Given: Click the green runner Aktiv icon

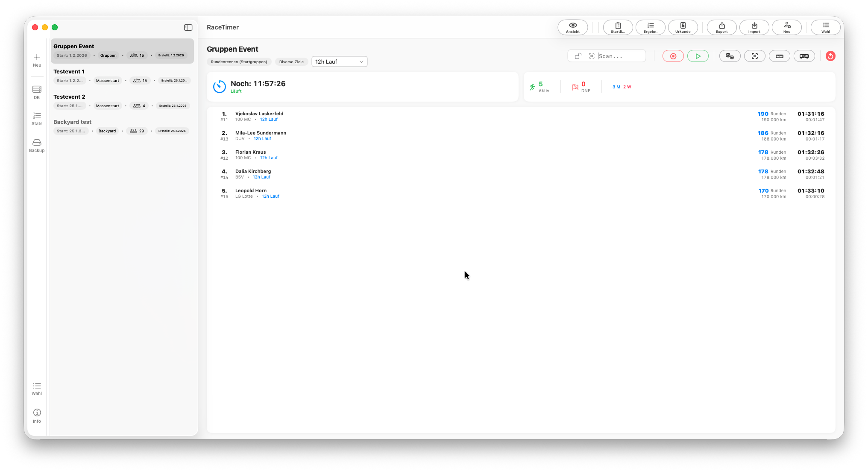Looking at the screenshot, I should tap(532, 87).
